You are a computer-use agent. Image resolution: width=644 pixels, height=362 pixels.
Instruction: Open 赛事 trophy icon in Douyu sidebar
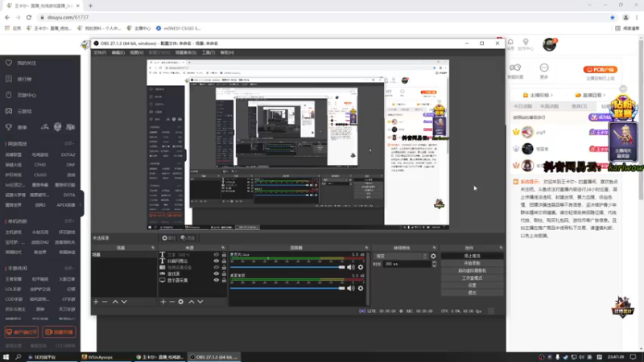click(x=9, y=127)
